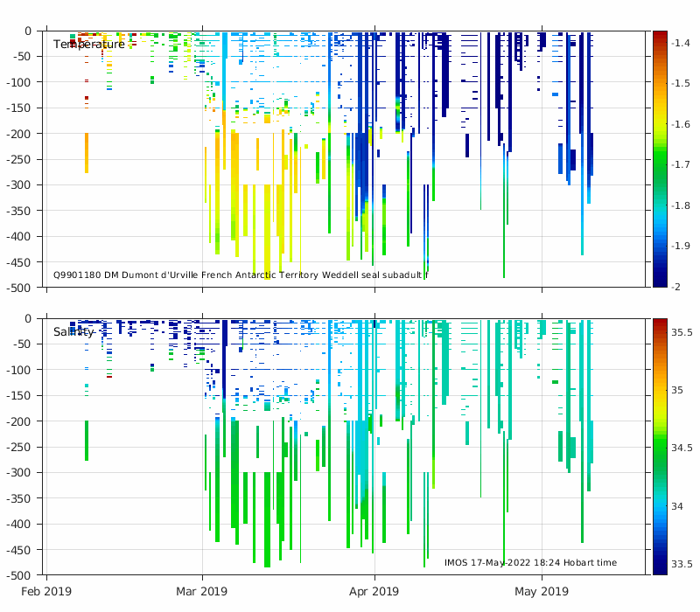Viewport: 700px width, 612px height.
Task: Click the -1.4 tick on temperature colorbar
Action: [x=683, y=43]
